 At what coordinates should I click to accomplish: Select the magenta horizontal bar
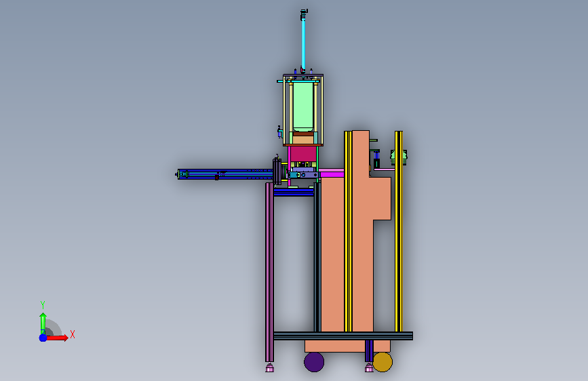click(x=332, y=174)
